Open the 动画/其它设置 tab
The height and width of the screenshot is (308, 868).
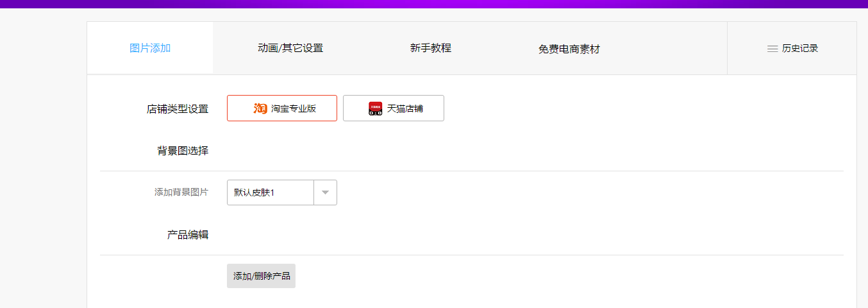290,48
